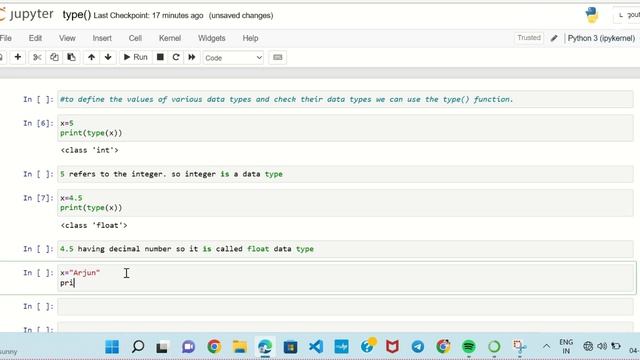Open the Chat app on taskbar
The width and height of the screenshot is (640, 360).
coord(188,347)
